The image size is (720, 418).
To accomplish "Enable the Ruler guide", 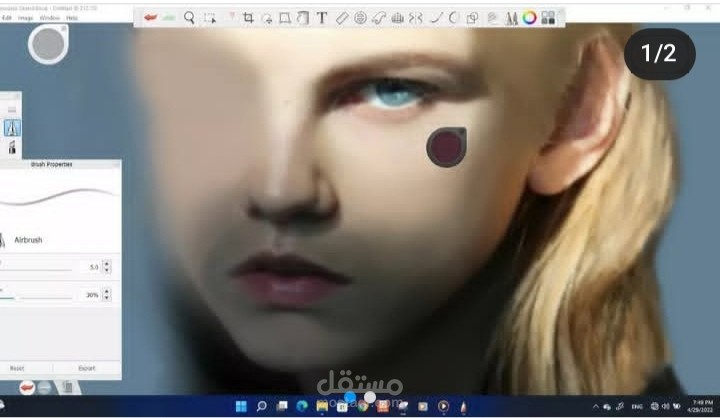I will (x=342, y=18).
